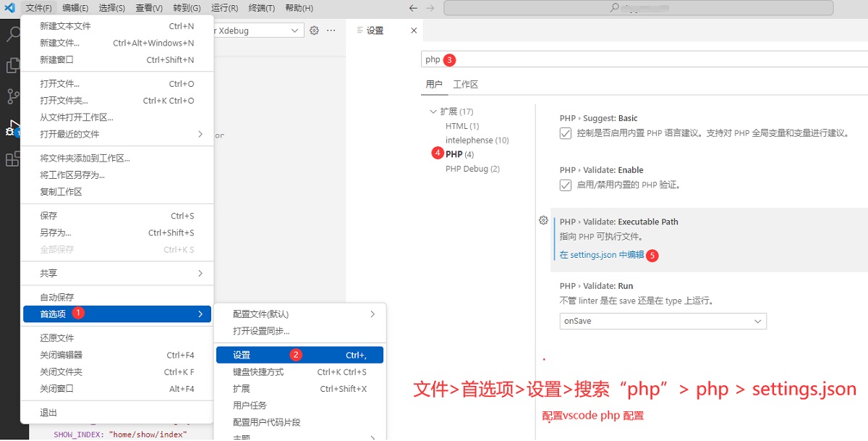Click the 在 settings.json 中编辑 link
The height and width of the screenshot is (441, 868).
tap(602, 255)
